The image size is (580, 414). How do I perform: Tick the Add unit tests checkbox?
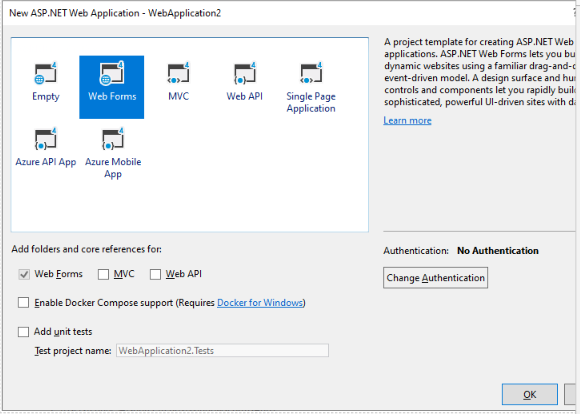tap(23, 331)
